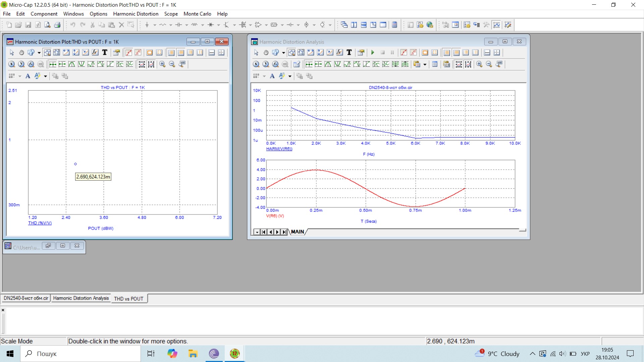Select Pan hand tool in Analysis window
The image size is (644, 362).
(x=266, y=53)
